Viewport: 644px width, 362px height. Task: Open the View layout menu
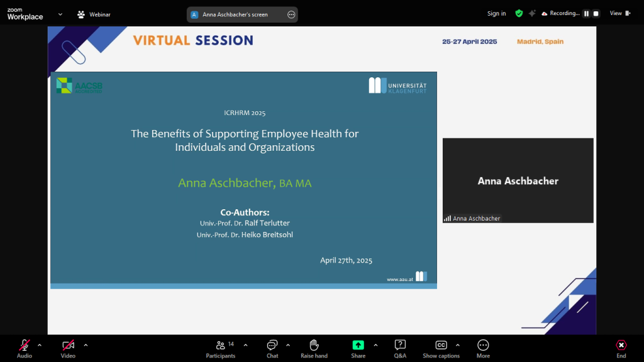[619, 14]
